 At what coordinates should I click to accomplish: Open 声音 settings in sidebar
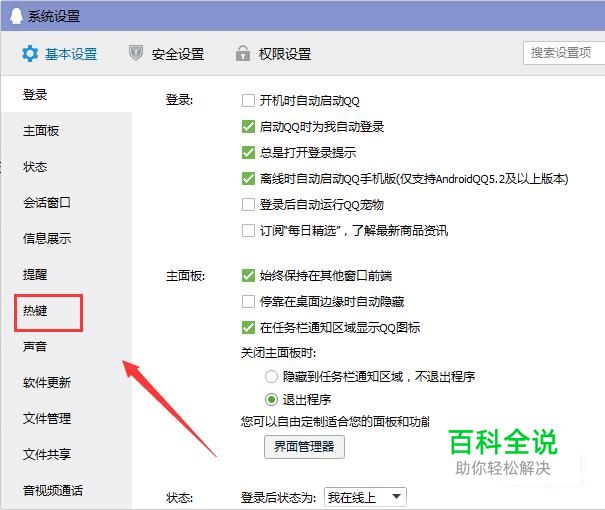coord(35,346)
